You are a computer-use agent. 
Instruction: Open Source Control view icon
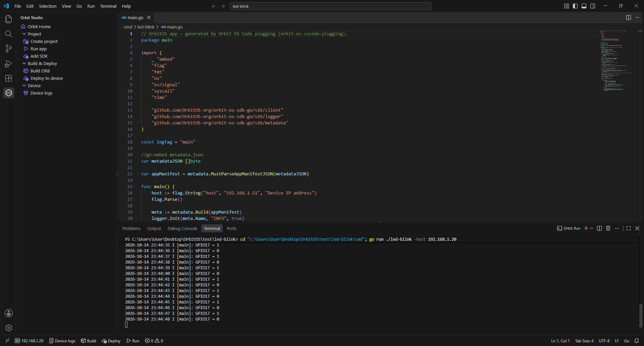(9, 49)
